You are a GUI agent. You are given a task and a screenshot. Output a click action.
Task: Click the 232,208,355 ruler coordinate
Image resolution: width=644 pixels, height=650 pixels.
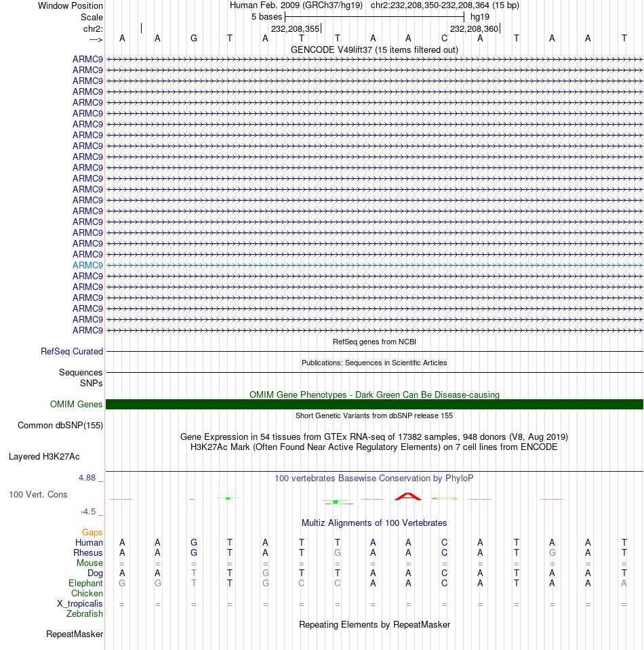click(x=296, y=28)
